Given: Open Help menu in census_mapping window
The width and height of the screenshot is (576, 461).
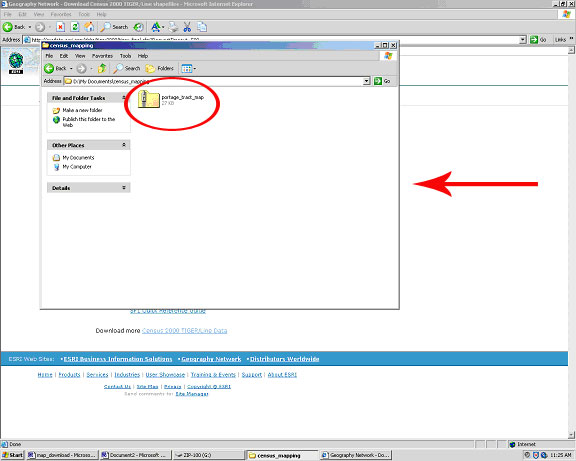Looking at the screenshot, I should click(x=143, y=56).
